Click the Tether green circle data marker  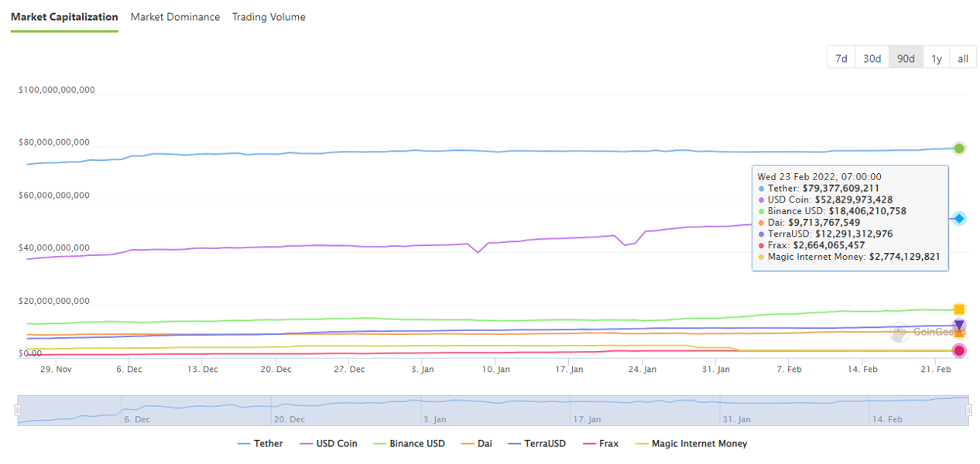[x=959, y=148]
